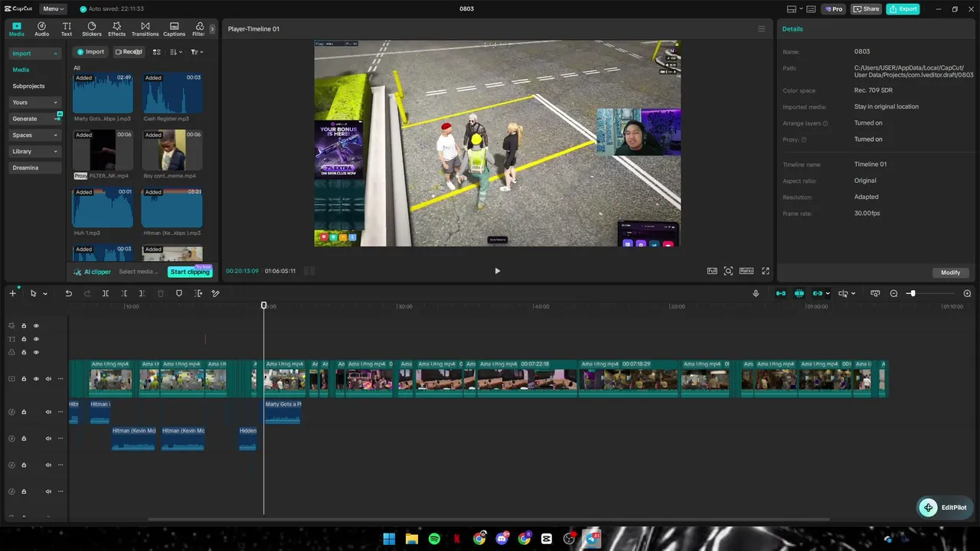The image size is (980, 551).
Task: Expand the Spaces section
Action: point(35,135)
